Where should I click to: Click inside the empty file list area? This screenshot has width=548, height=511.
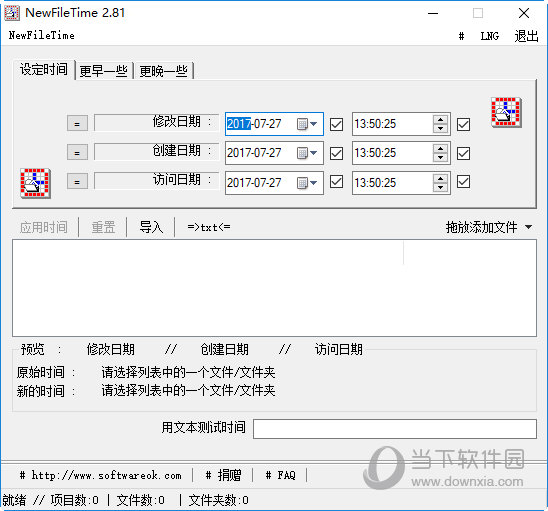(274, 288)
